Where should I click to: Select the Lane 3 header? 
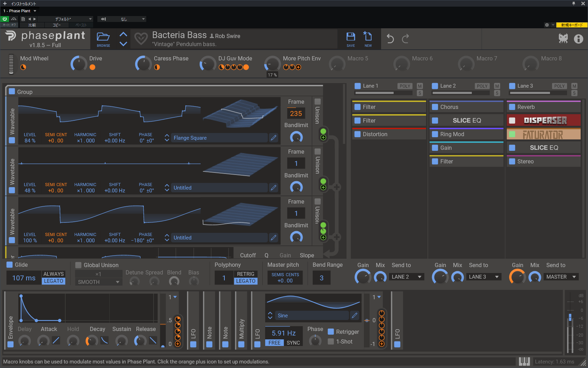point(525,86)
